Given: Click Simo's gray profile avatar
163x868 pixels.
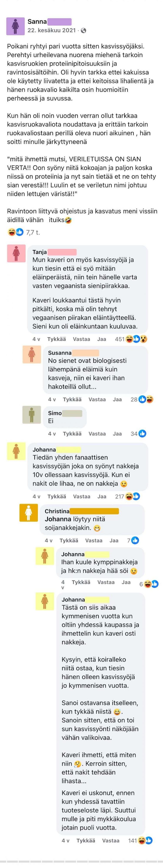Looking at the screenshot, I should (32, 414).
